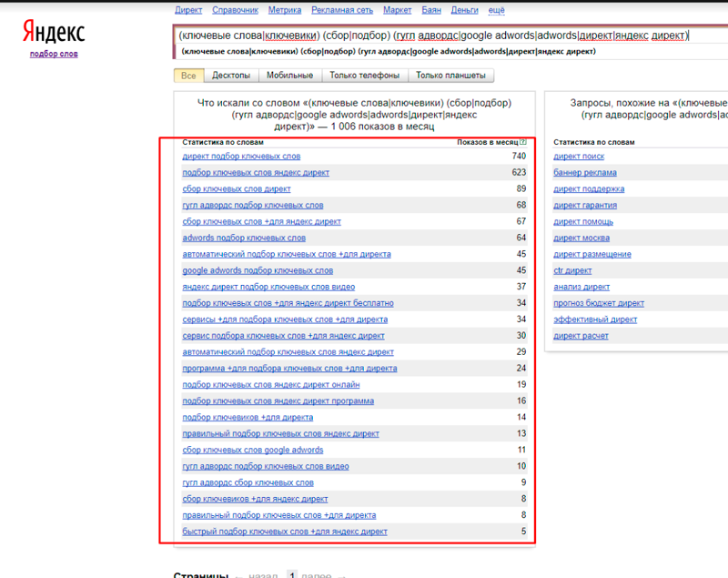Open Деньги in top navigation
728x578 pixels.
(x=465, y=10)
